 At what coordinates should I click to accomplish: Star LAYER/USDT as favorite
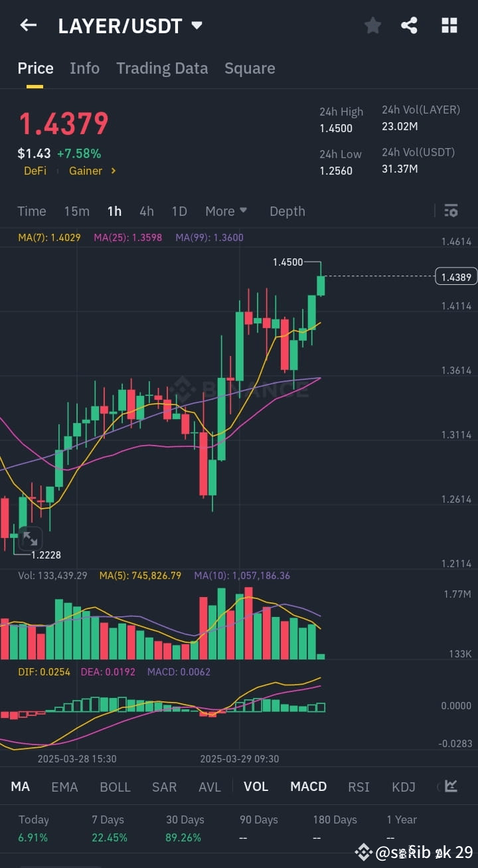pos(372,25)
